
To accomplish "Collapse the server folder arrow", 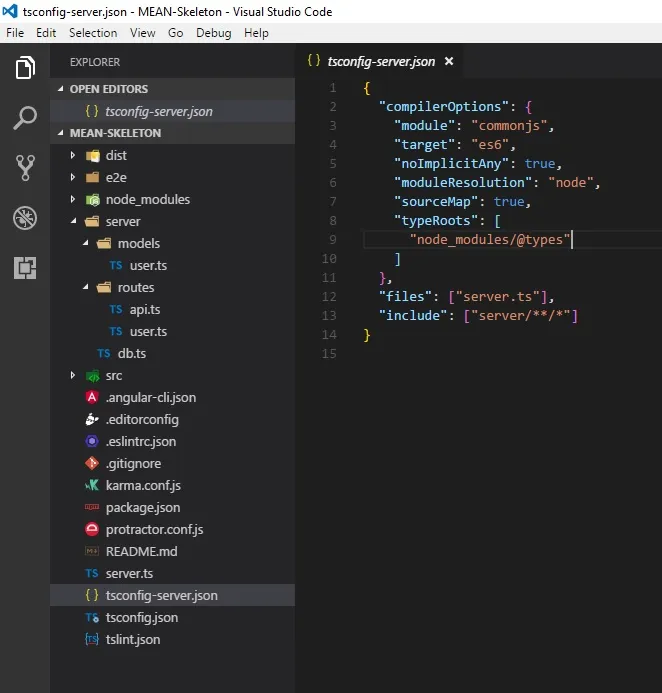I will (x=73, y=221).
